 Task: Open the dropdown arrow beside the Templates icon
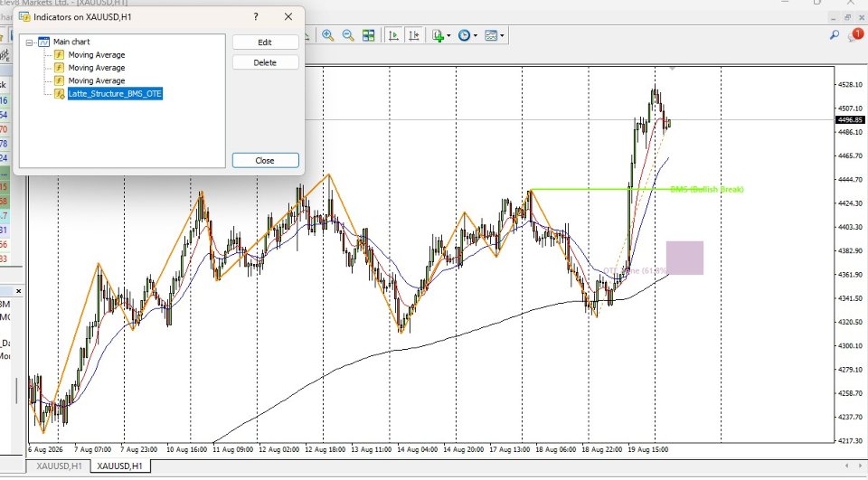point(502,35)
